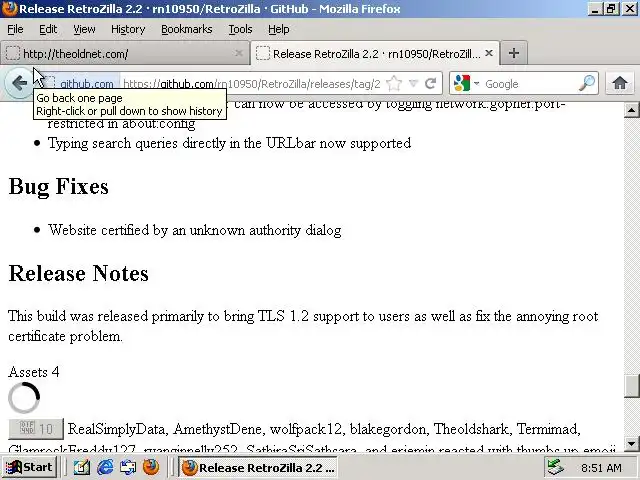The width and height of the screenshot is (640, 480).
Task: Open the File menu
Action: pyautogui.click(x=16, y=29)
